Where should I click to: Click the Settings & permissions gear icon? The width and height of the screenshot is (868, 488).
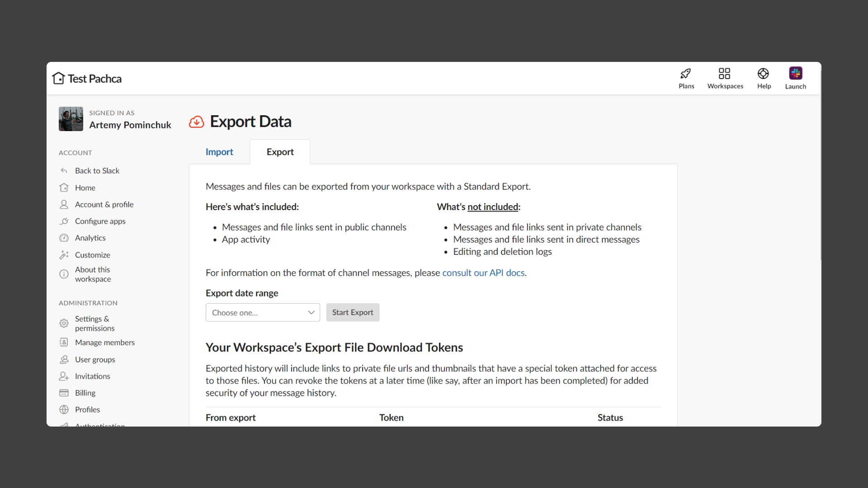click(64, 324)
